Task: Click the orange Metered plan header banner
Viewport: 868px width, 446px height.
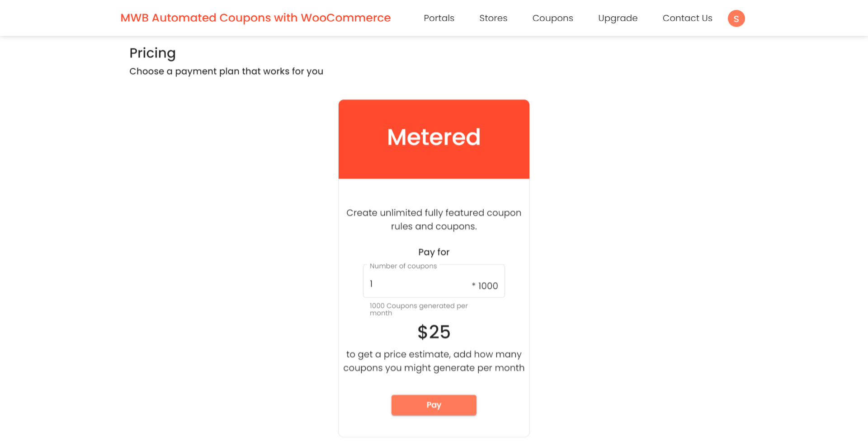Action: click(x=434, y=139)
